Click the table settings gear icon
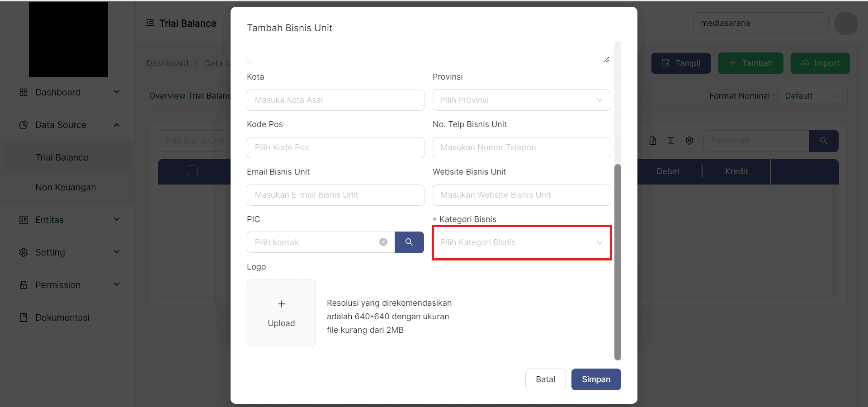The image size is (868, 407). 689,141
